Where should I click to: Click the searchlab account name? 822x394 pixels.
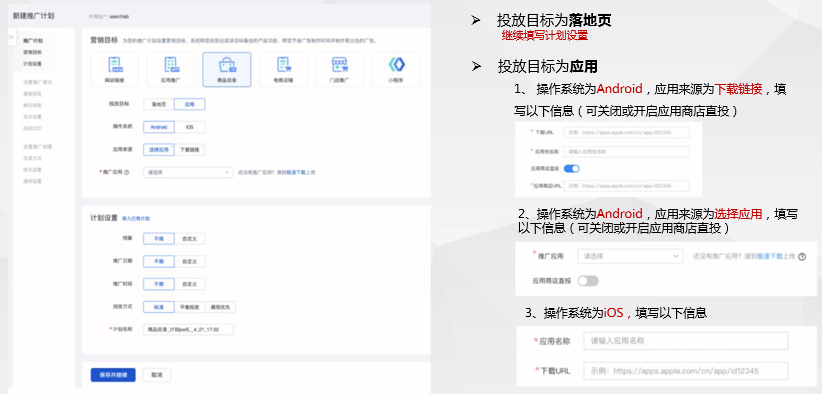[119, 16]
